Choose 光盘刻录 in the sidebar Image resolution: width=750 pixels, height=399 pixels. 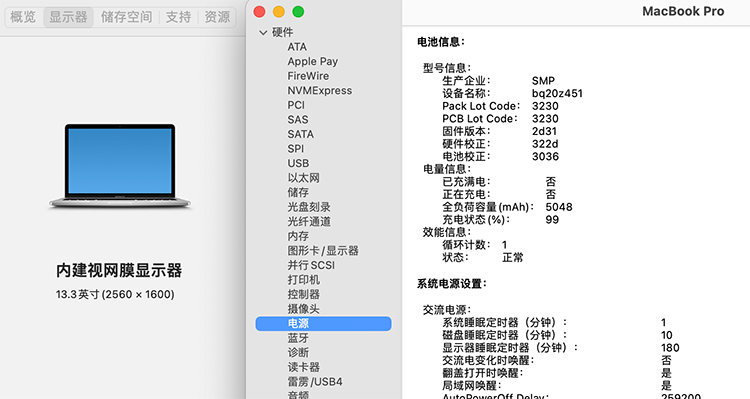tap(309, 207)
